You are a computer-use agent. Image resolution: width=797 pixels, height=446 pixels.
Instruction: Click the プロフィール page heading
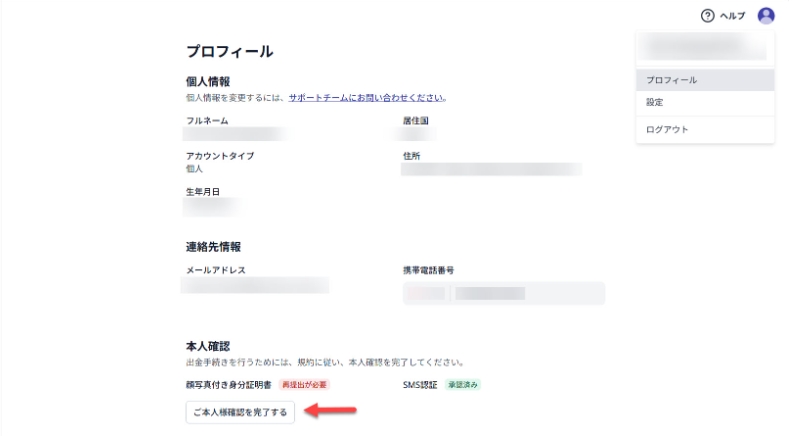point(229,51)
